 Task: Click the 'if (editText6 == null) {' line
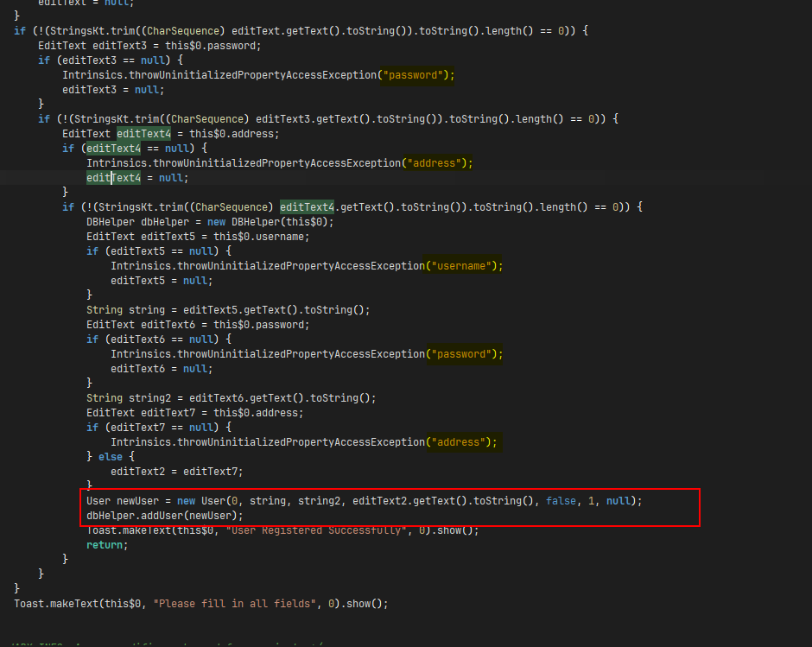tap(159, 339)
